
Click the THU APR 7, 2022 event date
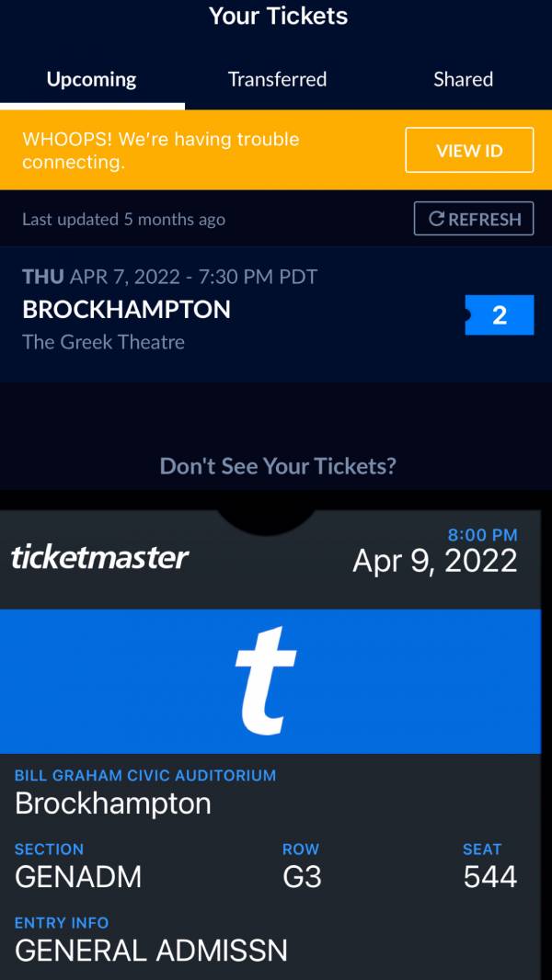[169, 277]
